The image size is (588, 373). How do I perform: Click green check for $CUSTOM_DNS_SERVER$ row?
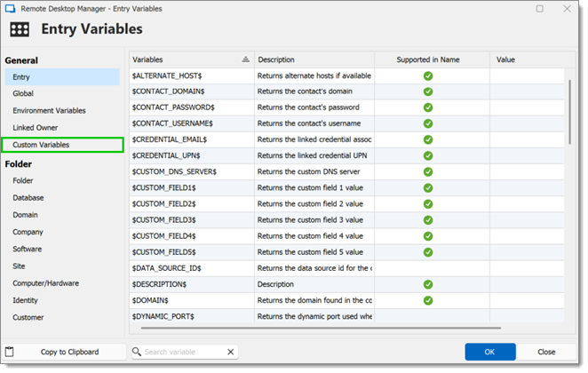pos(428,172)
